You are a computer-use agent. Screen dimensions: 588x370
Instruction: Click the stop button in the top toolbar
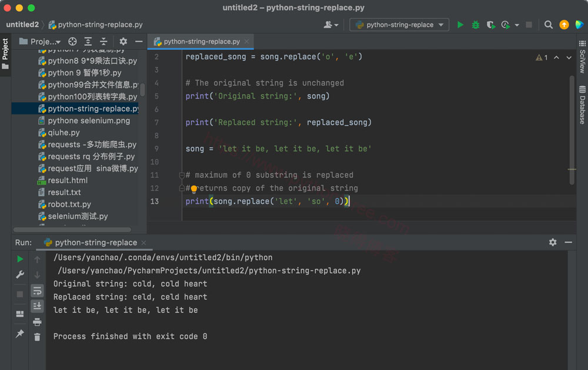coord(529,25)
